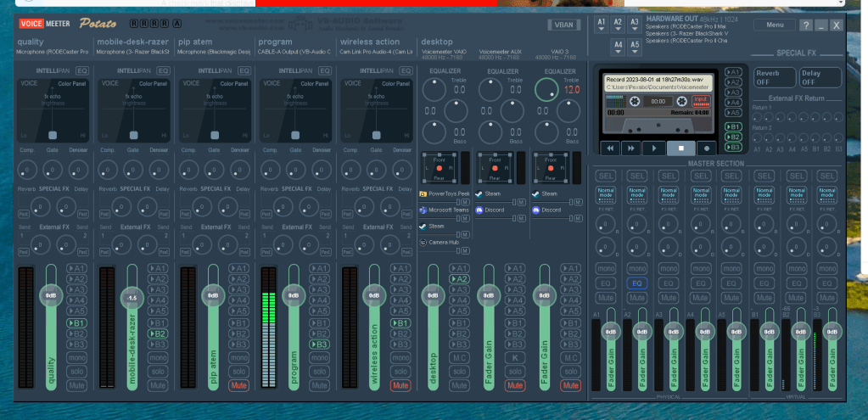
Task: Disable A2 routing on desktop strip
Action: pos(460,279)
